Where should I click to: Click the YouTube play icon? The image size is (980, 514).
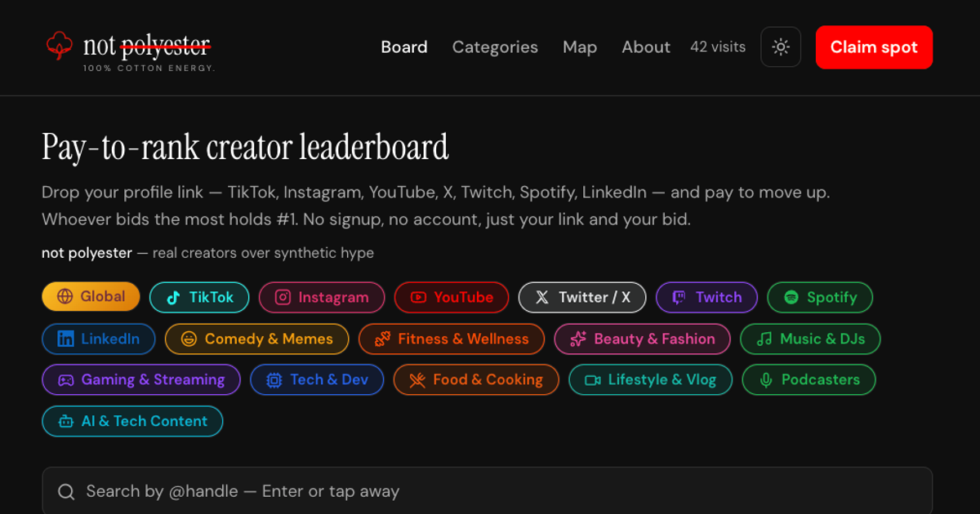(418, 297)
